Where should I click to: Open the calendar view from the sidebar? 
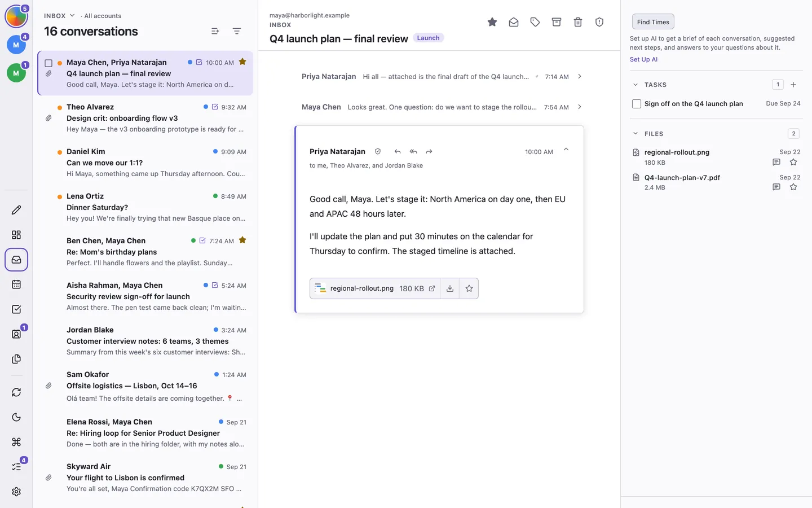pos(16,284)
